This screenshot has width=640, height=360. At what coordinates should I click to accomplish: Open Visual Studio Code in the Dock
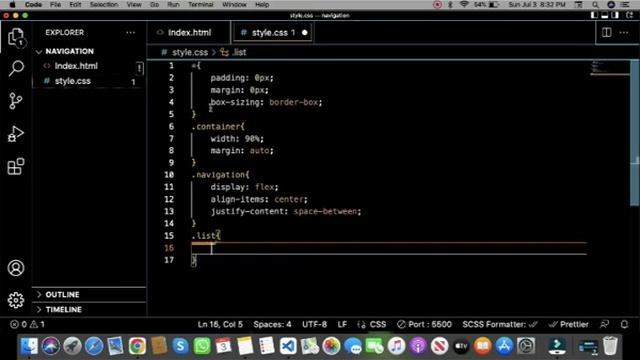pos(288,346)
